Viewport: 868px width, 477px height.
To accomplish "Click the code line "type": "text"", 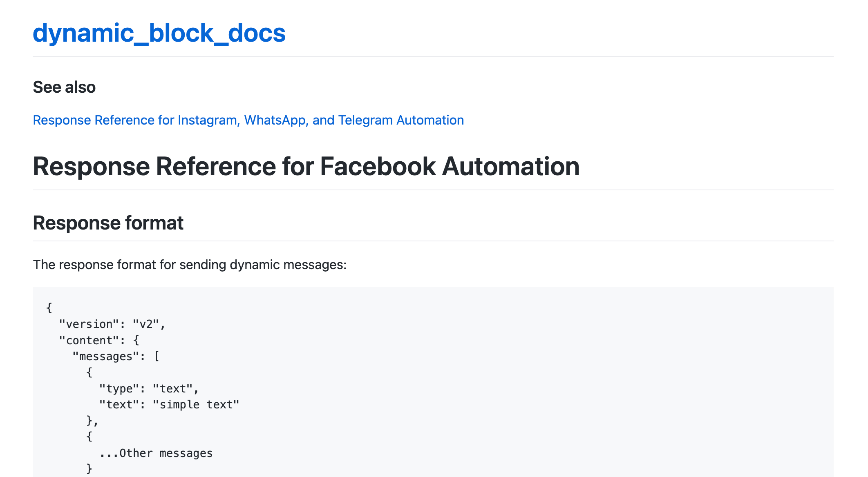I will click(149, 389).
